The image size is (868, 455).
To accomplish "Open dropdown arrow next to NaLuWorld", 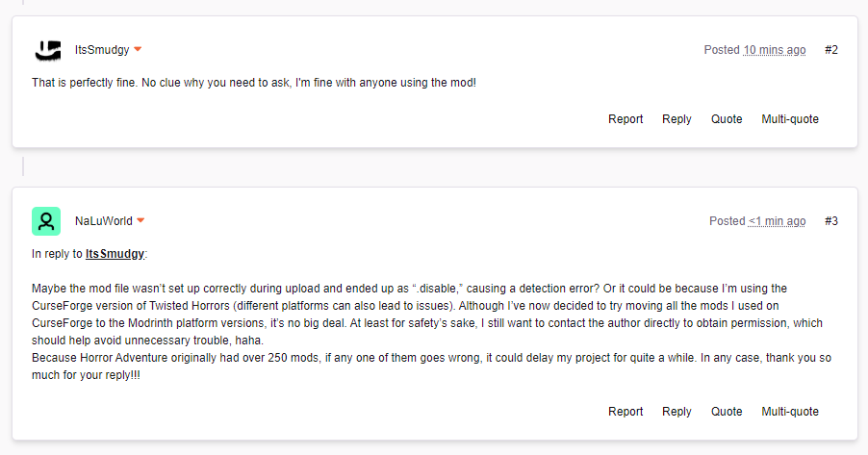I will pos(140,220).
